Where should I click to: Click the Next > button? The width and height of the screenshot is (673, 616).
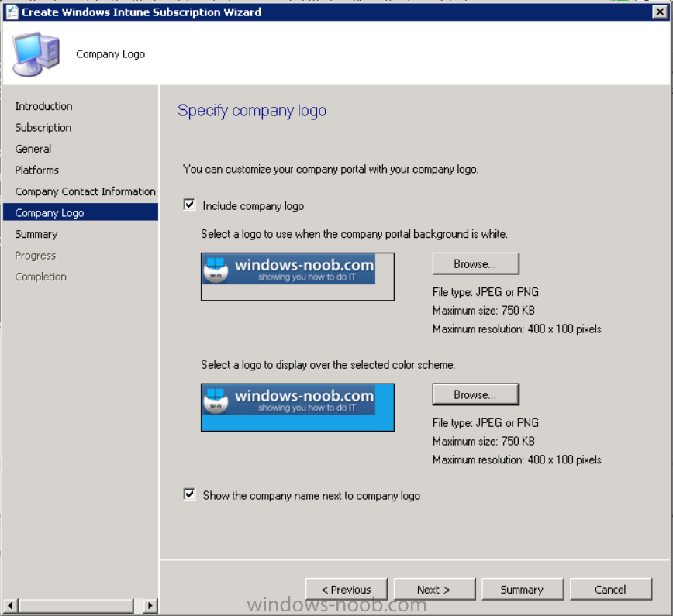(x=434, y=590)
